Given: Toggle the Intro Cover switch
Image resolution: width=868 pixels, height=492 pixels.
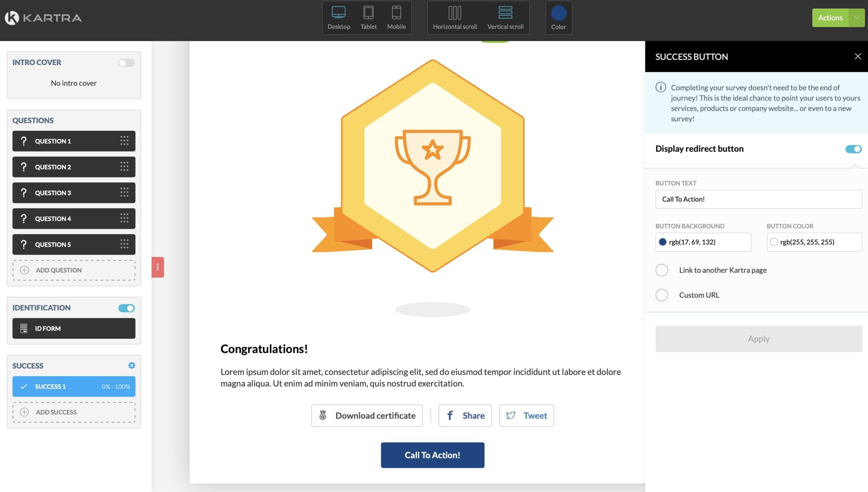Looking at the screenshot, I should (x=126, y=63).
